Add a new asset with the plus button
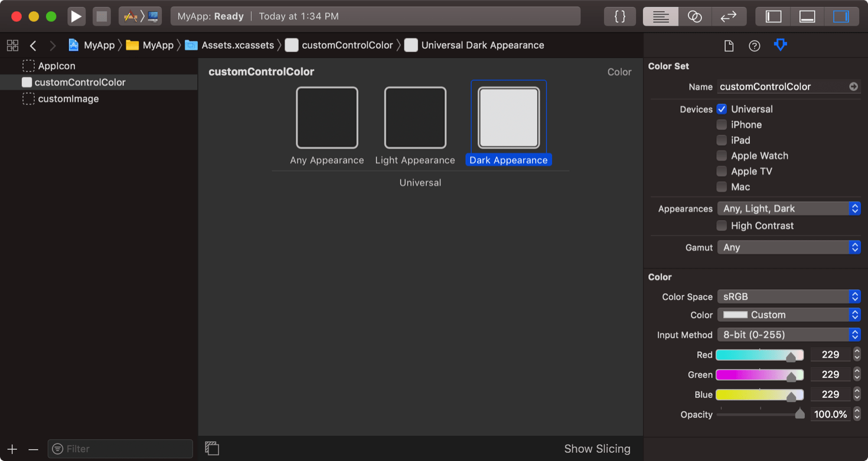868x461 pixels. pos(12,449)
